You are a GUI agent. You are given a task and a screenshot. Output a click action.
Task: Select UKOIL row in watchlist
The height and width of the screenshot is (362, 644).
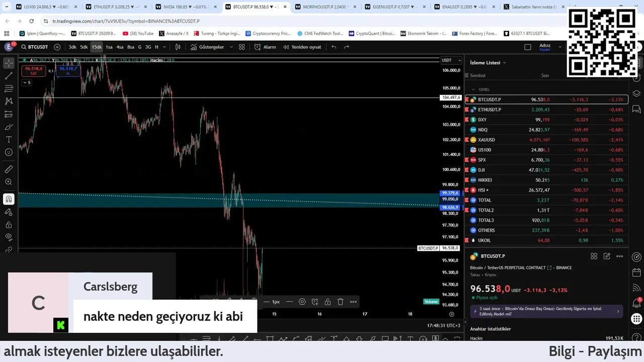tap(546, 240)
